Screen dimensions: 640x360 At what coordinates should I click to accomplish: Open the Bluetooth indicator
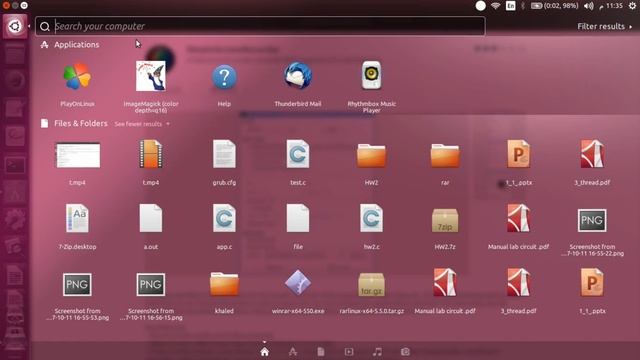click(x=523, y=6)
